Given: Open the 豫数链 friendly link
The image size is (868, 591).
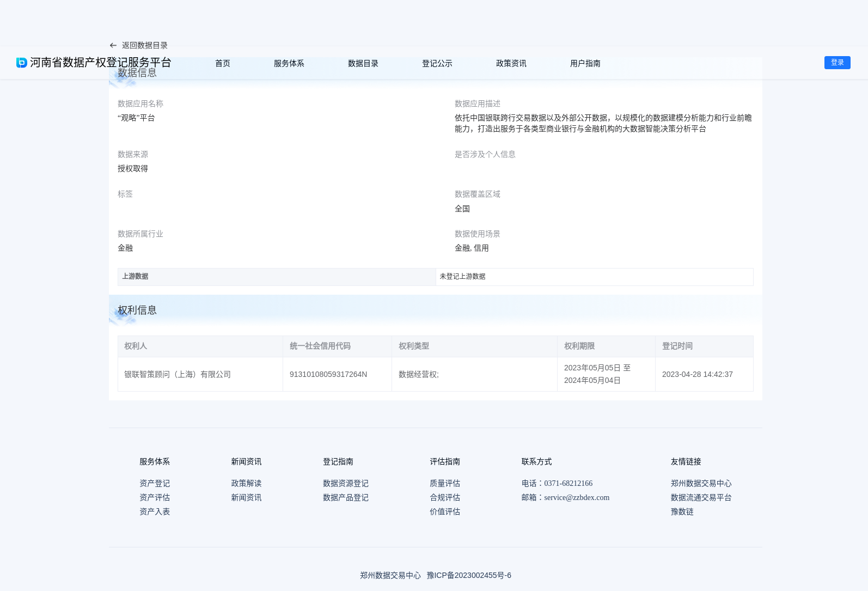Looking at the screenshot, I should tap(682, 511).
